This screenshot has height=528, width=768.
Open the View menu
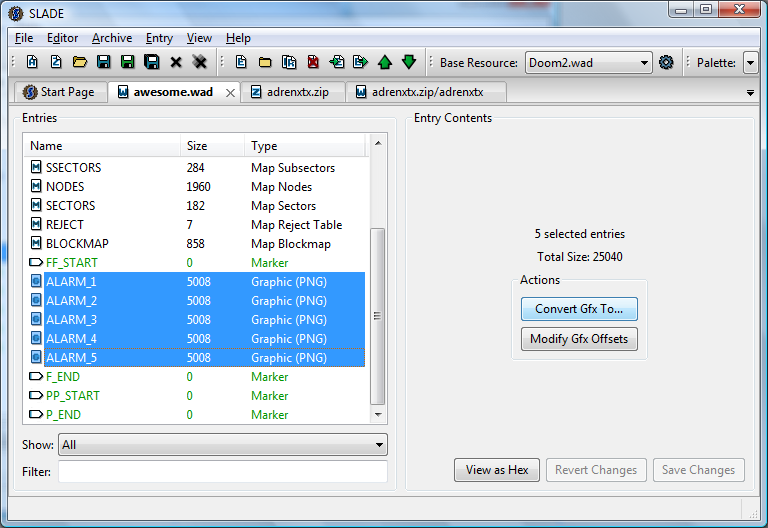199,38
